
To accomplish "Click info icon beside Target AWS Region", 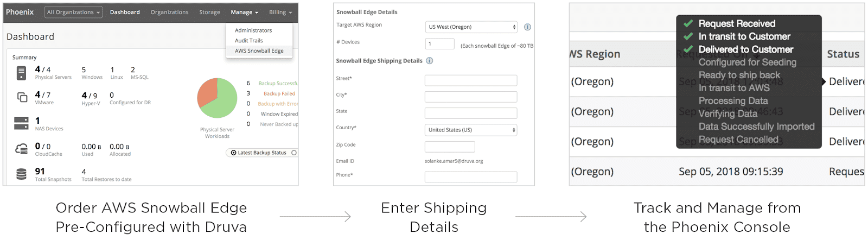I will coord(527,27).
